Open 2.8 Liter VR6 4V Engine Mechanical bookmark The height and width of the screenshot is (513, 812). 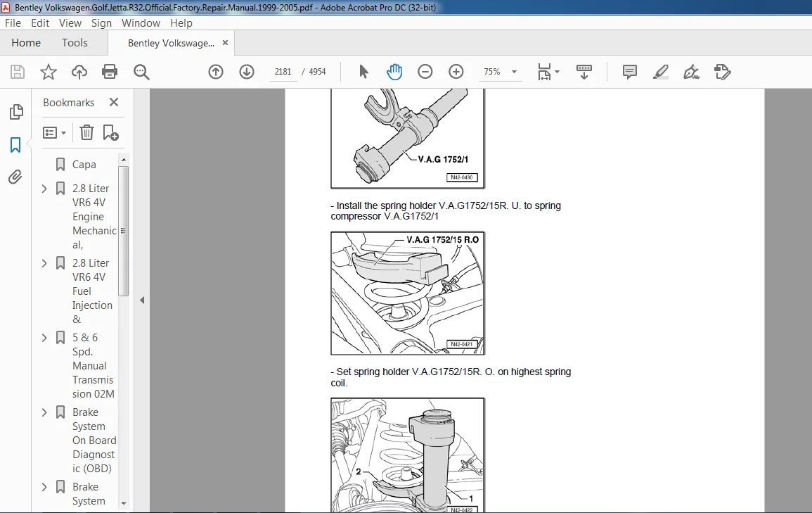coord(94,217)
